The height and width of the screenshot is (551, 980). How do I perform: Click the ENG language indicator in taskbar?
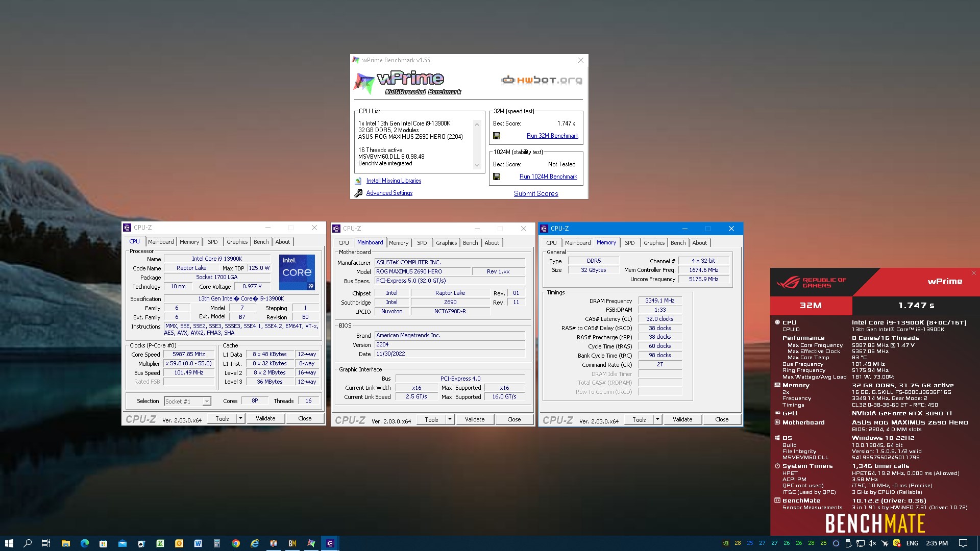912,543
